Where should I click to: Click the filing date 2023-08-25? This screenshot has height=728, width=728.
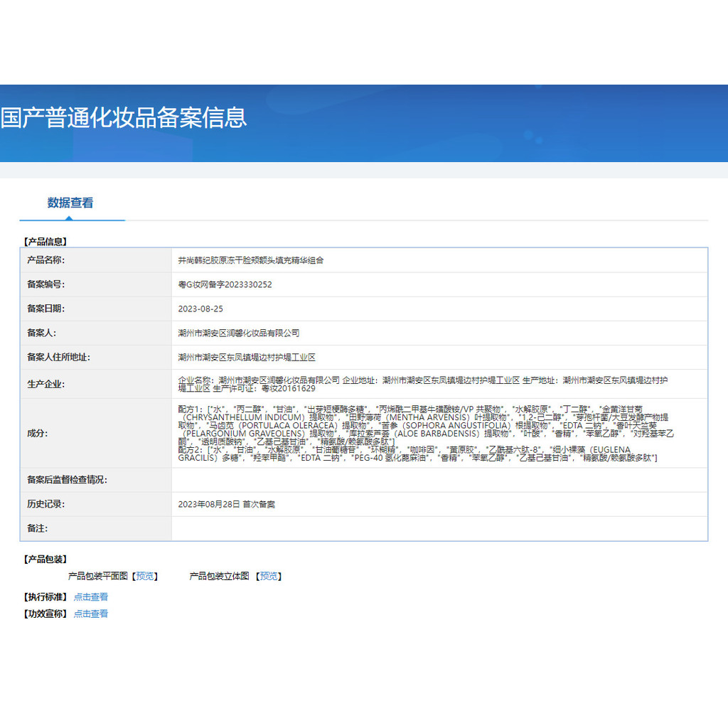pos(200,309)
